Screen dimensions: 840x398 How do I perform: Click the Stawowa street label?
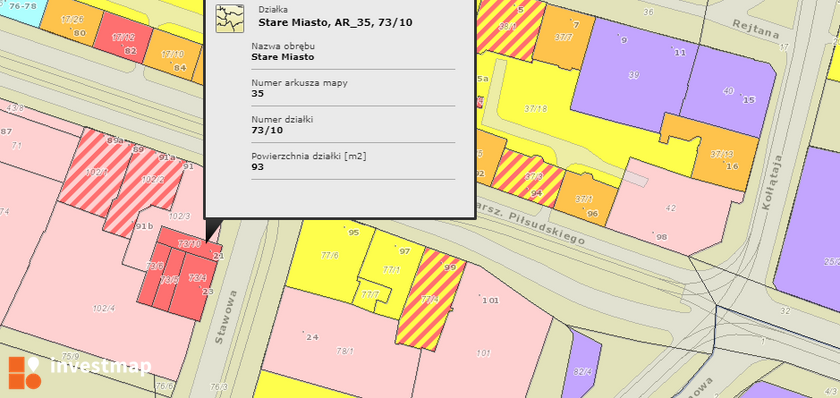point(226,317)
